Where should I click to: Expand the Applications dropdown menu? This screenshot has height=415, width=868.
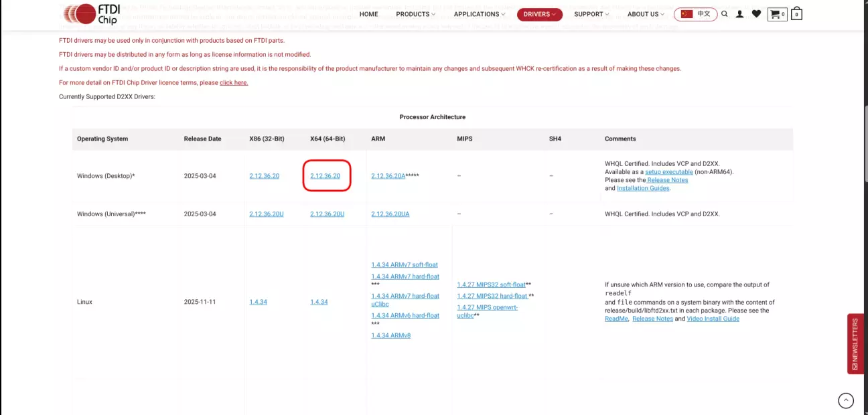pyautogui.click(x=479, y=14)
